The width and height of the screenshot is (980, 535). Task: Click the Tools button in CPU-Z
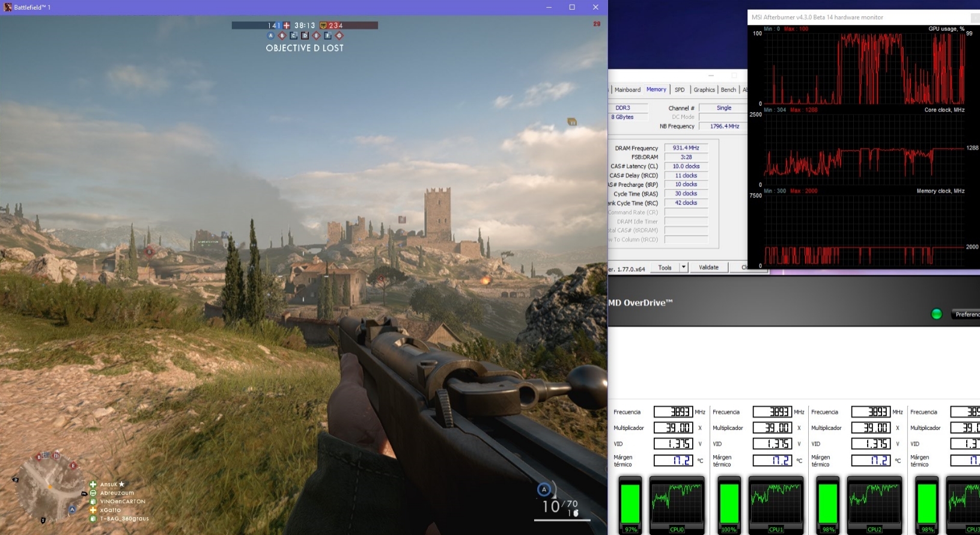[x=665, y=267]
